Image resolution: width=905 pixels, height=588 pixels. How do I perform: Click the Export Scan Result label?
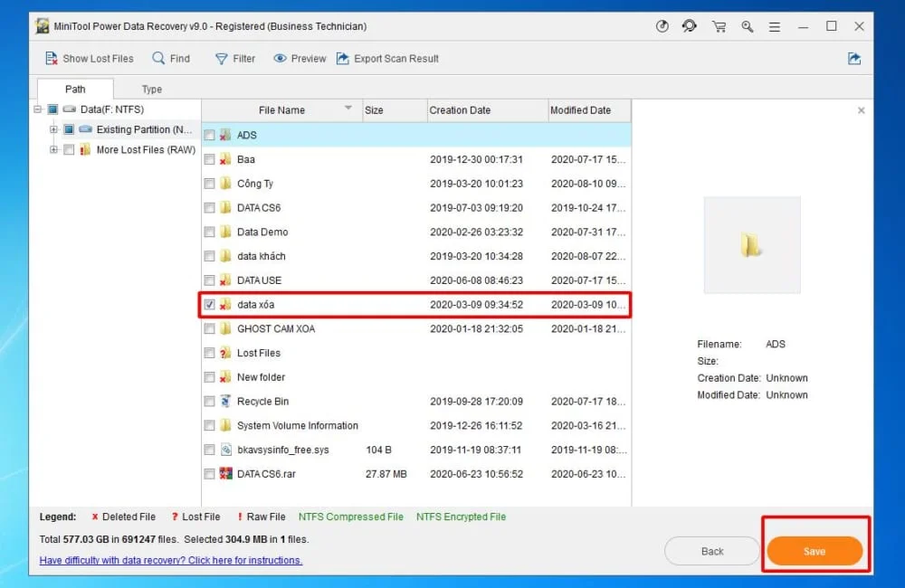pos(396,58)
